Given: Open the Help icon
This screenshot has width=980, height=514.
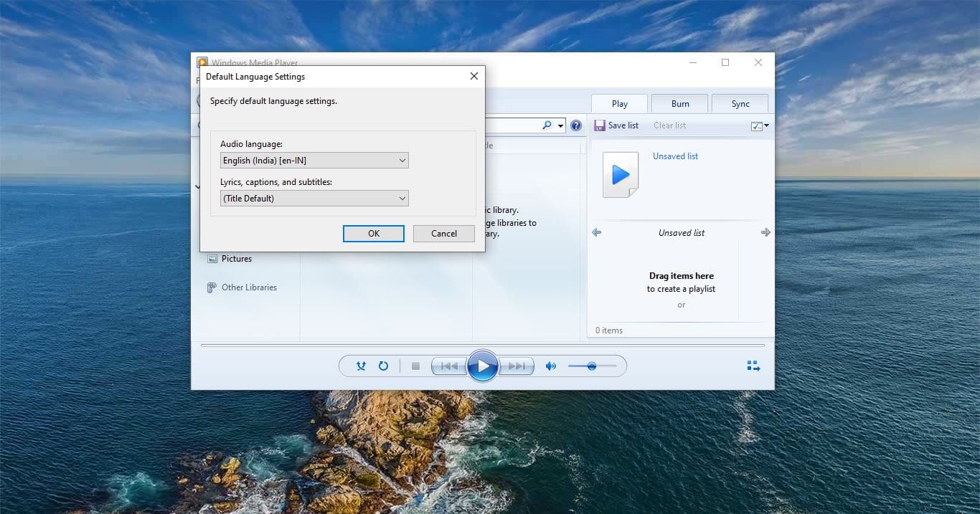Looking at the screenshot, I should (x=575, y=125).
